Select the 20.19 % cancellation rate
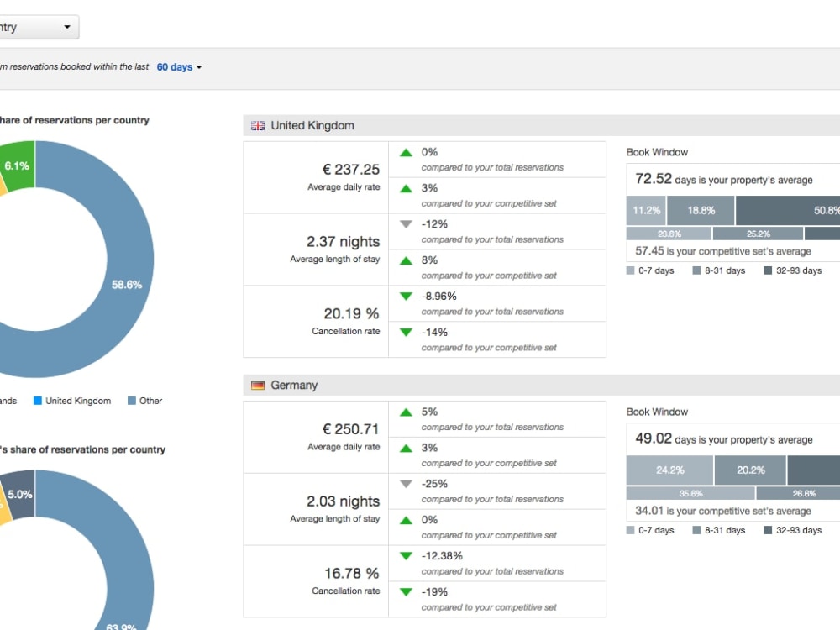 [351, 313]
